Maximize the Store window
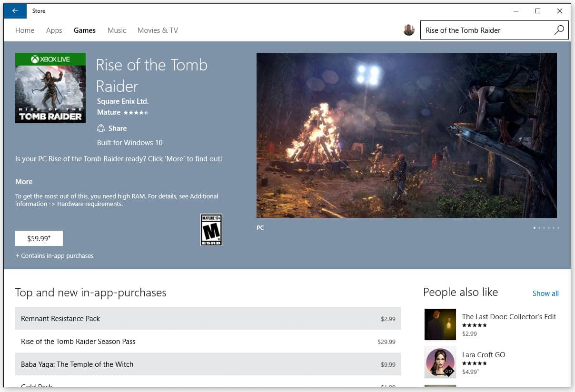This screenshot has width=575, height=392. (x=537, y=11)
